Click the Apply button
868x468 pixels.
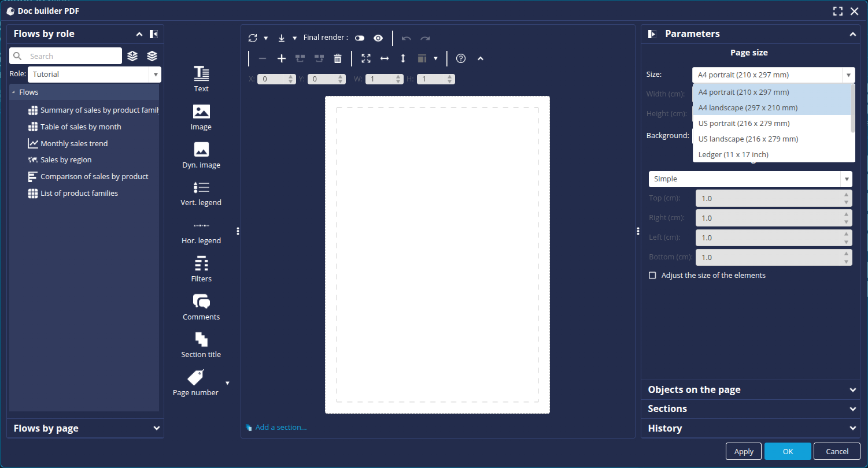pos(743,451)
